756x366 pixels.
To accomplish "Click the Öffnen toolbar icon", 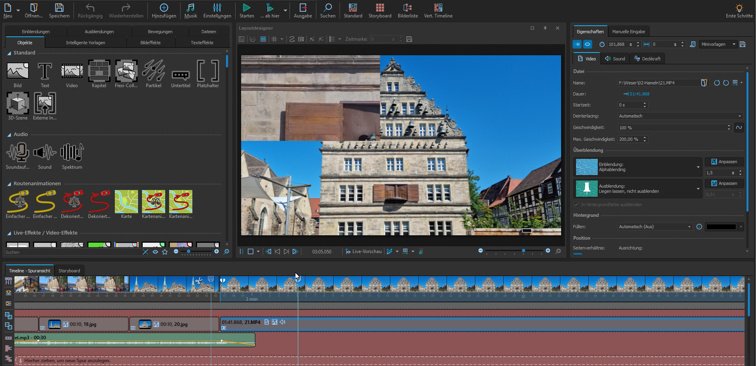I will pos(33,8).
